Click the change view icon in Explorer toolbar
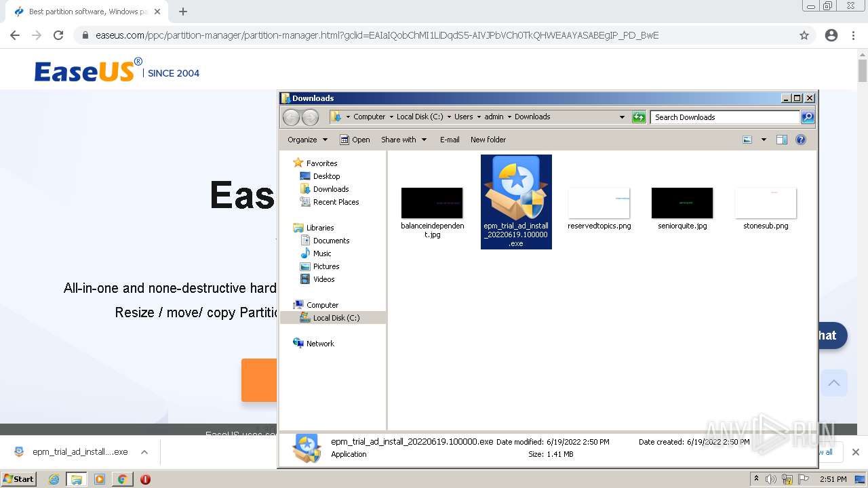Screen dimensions: 868x488 coord(747,140)
